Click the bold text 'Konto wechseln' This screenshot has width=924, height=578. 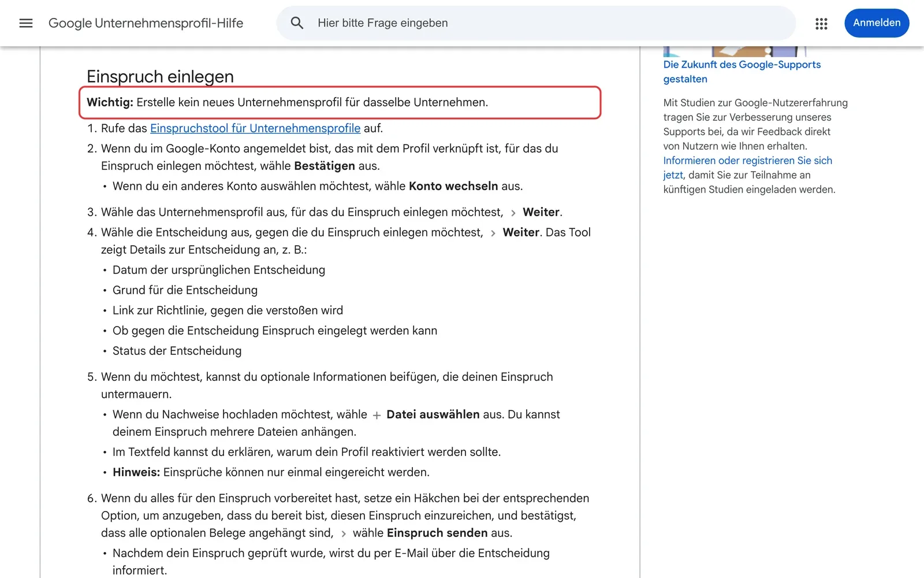[x=453, y=186]
